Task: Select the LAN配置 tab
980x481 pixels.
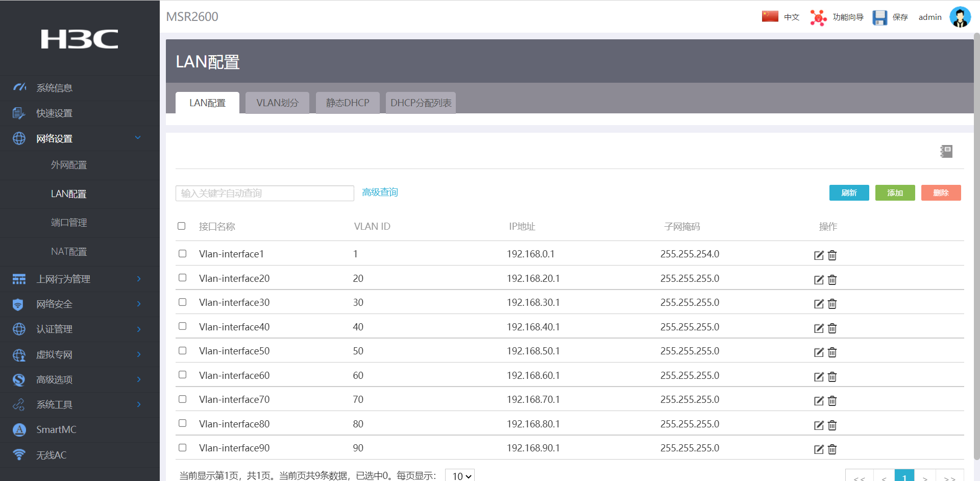Action: click(x=207, y=103)
